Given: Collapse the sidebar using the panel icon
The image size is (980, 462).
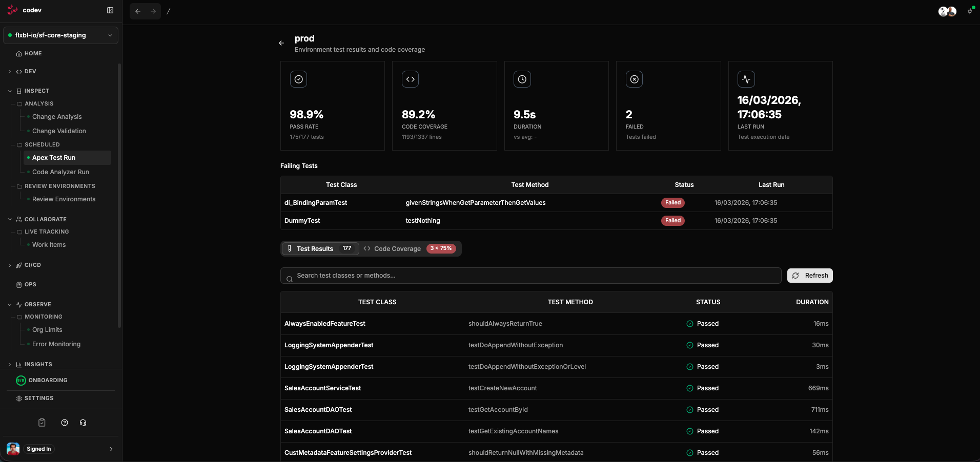Looking at the screenshot, I should coord(110,10).
